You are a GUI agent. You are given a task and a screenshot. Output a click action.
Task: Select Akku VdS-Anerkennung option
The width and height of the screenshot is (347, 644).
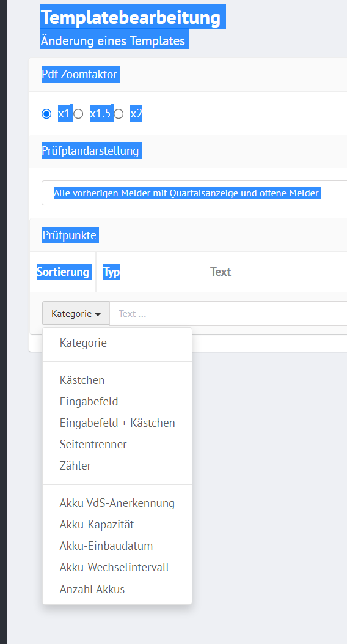pos(117,503)
